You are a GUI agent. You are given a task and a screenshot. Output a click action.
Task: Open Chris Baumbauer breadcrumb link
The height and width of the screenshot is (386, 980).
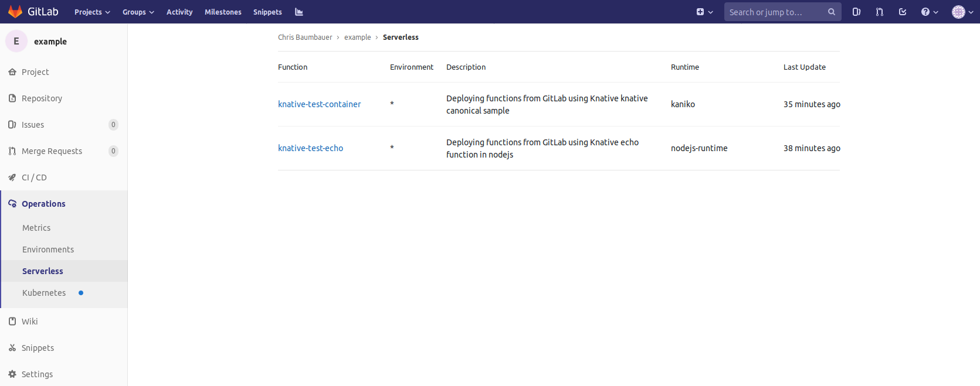point(305,37)
